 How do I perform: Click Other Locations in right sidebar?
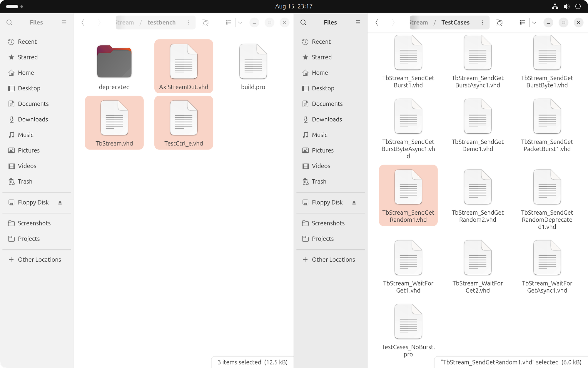(x=333, y=259)
